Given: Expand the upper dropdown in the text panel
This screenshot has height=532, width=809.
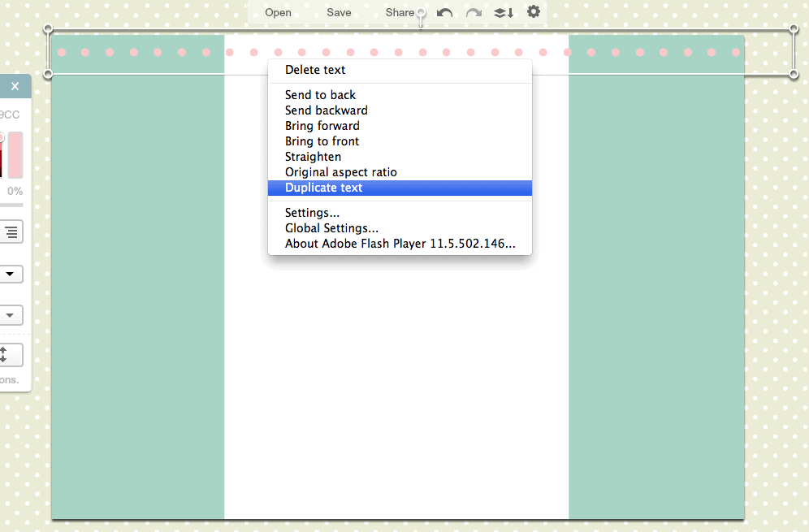Looking at the screenshot, I should click(10, 274).
